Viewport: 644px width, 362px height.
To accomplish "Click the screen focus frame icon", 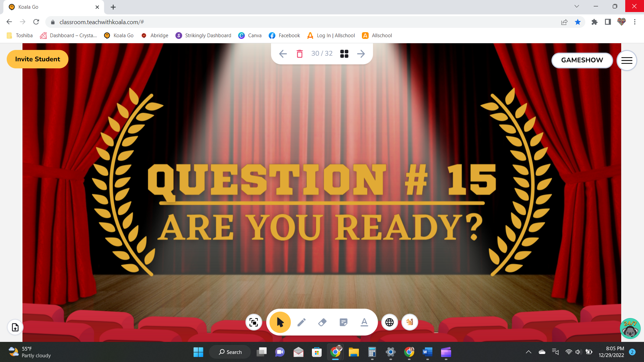I will 254,322.
